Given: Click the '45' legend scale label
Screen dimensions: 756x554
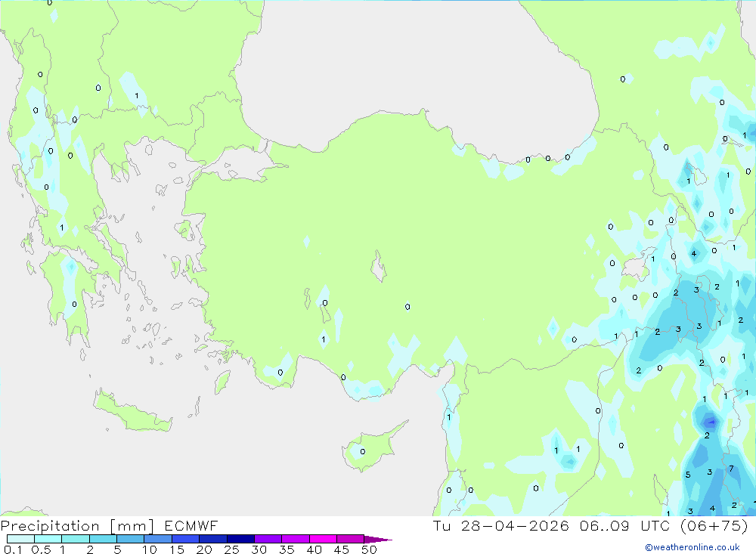Looking at the screenshot, I should pos(342,549).
